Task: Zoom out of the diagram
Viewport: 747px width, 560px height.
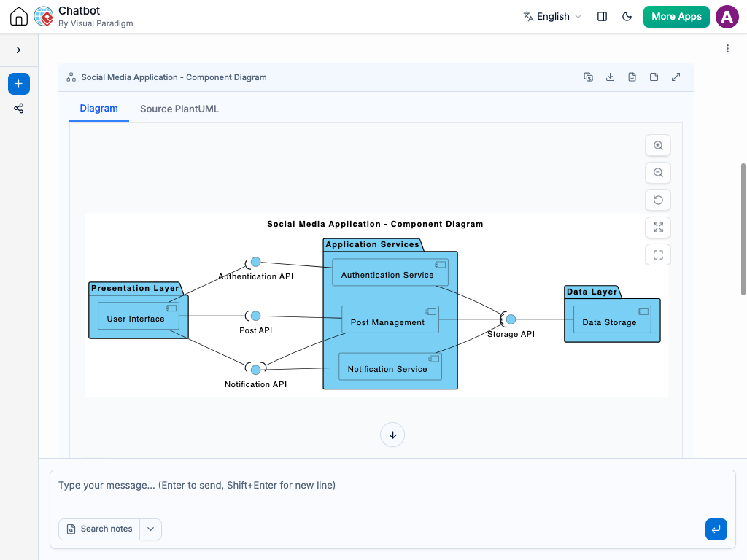Action: [x=658, y=172]
